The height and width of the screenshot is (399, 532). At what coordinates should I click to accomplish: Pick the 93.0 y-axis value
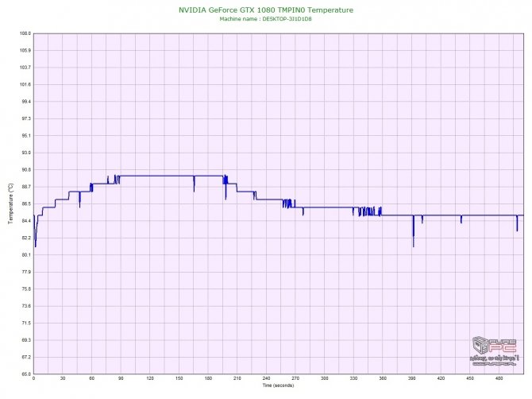click(25, 153)
